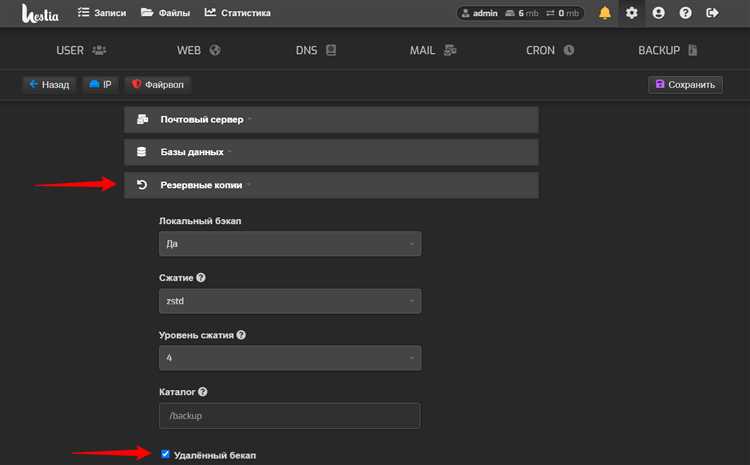Collapse the Резервные копии section
Image resolution: width=750 pixels, height=465 pixels.
coord(331,185)
